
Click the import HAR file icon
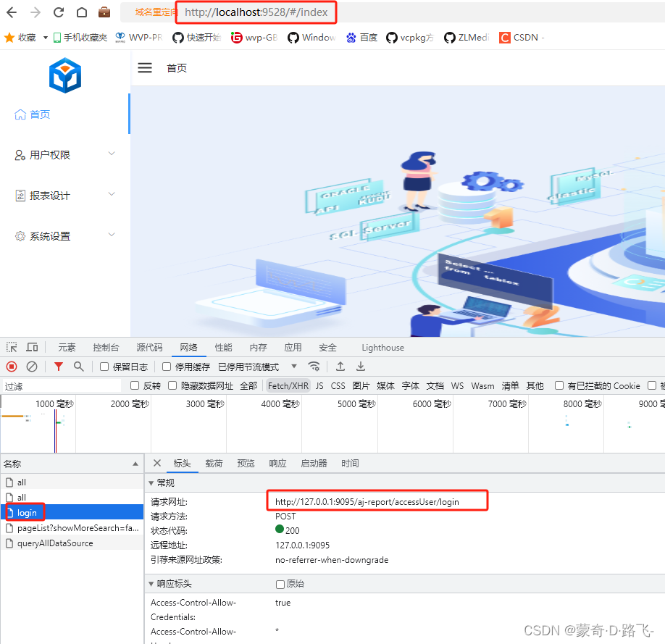[x=340, y=367]
